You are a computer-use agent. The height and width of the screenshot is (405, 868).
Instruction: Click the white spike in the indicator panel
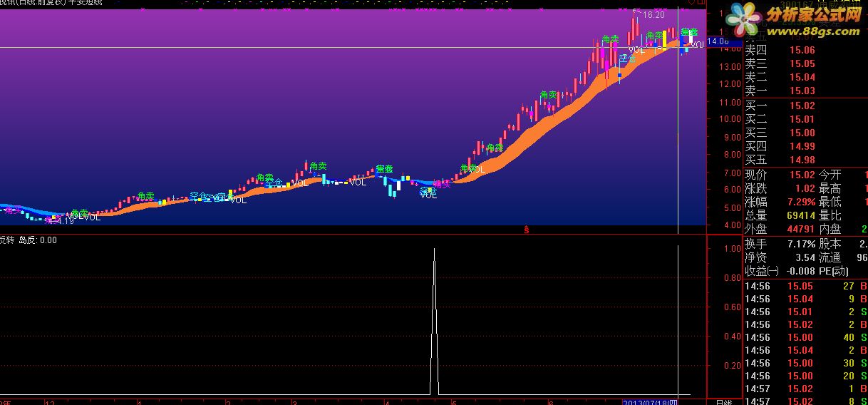tap(434, 321)
